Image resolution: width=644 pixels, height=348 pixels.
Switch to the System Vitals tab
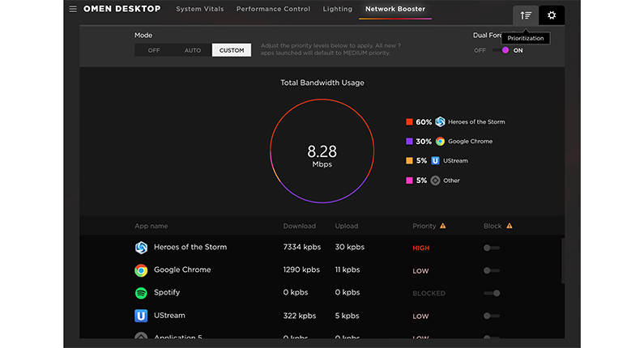pyautogui.click(x=200, y=9)
